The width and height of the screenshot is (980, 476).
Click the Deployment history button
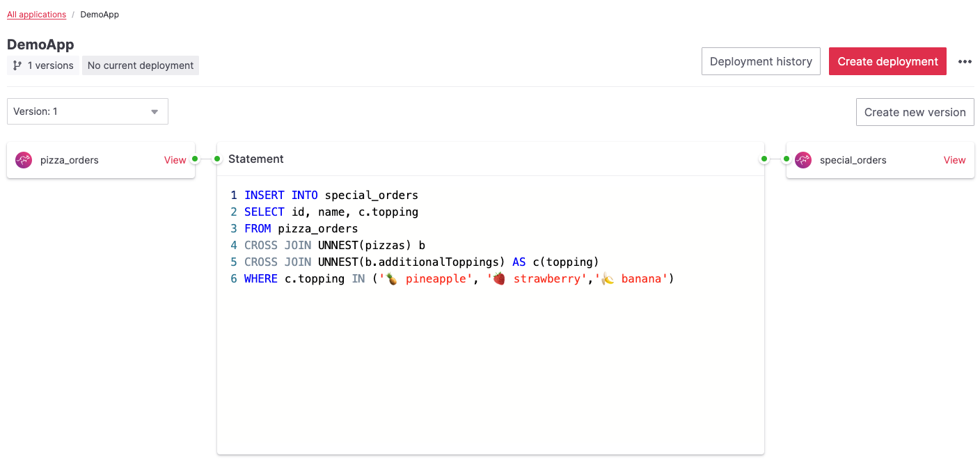[761, 61]
